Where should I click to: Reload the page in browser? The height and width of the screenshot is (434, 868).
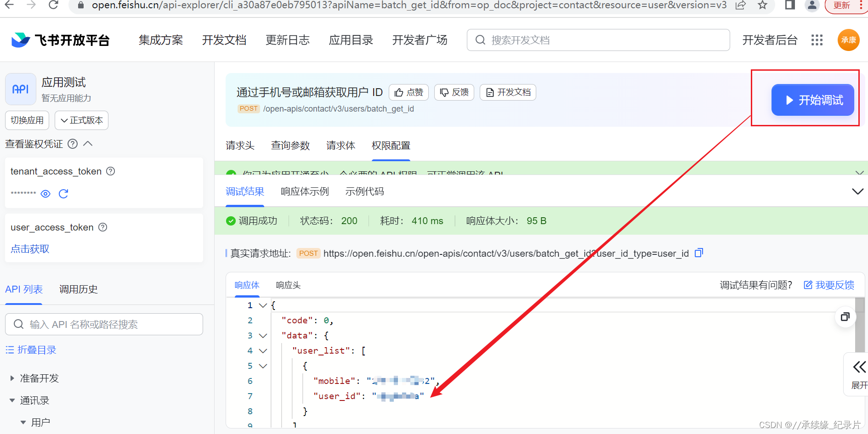(x=53, y=5)
